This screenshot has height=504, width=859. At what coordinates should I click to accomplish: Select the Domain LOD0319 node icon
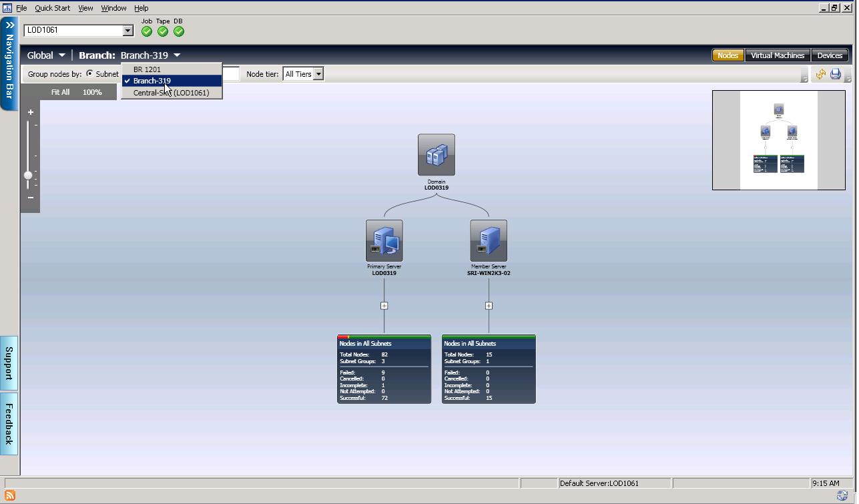click(x=437, y=155)
